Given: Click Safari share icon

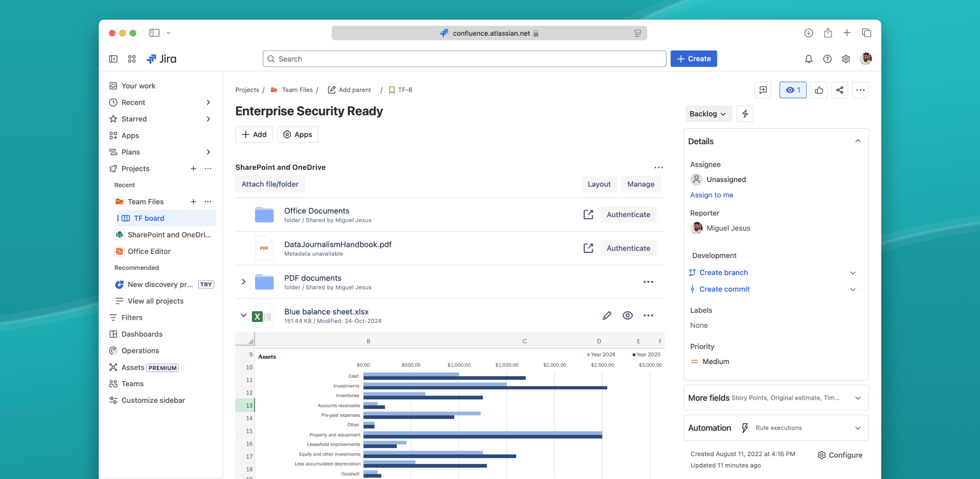Looking at the screenshot, I should 828,33.
